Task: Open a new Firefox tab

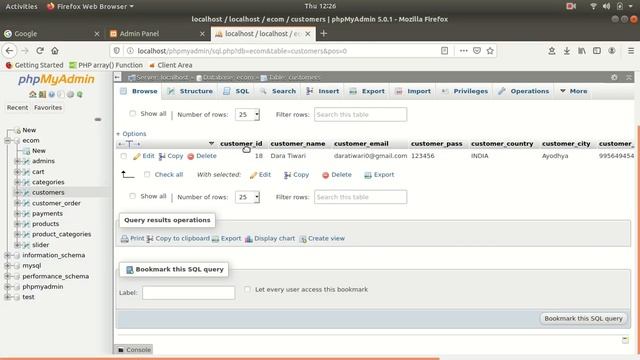Action: [x=324, y=33]
